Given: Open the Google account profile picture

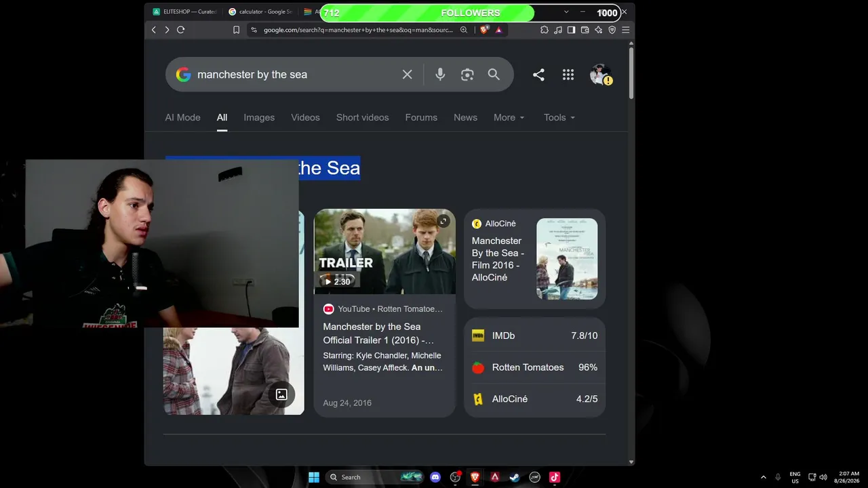Looking at the screenshot, I should pyautogui.click(x=600, y=75).
